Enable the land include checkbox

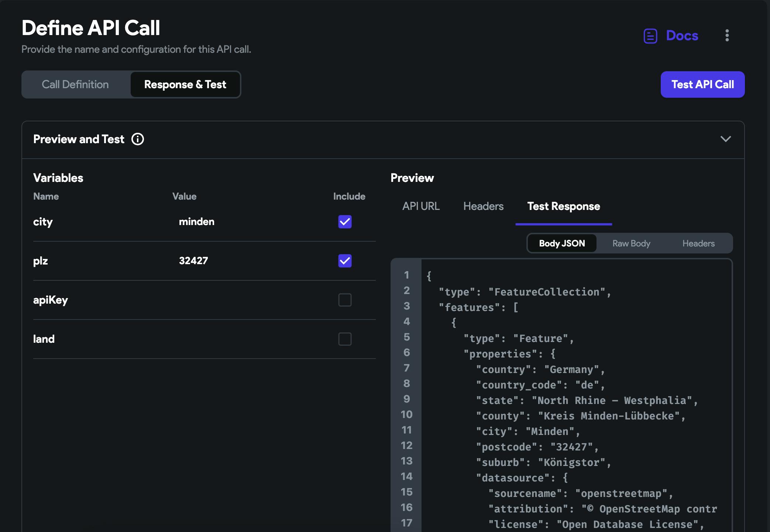[x=345, y=339]
